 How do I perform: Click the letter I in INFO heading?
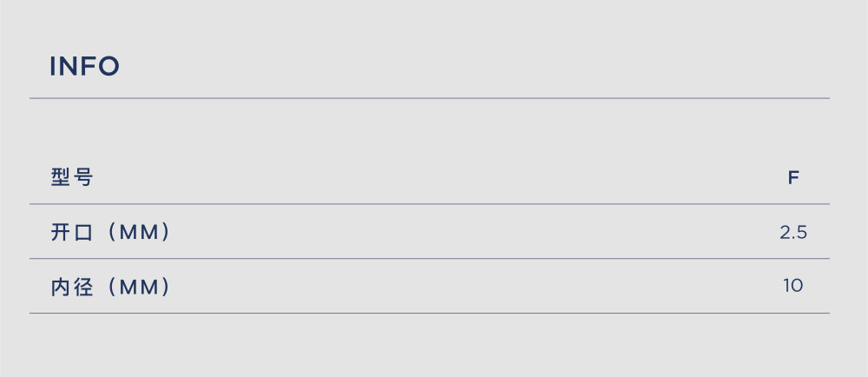pyautogui.click(x=53, y=66)
